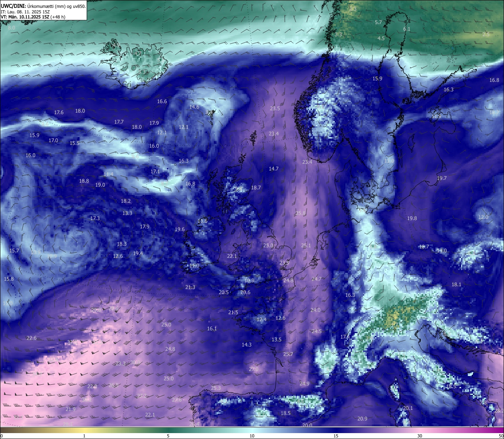The height and width of the screenshot is (439, 504).
Task: Click the 12.0 value label
Action: tap(483, 217)
